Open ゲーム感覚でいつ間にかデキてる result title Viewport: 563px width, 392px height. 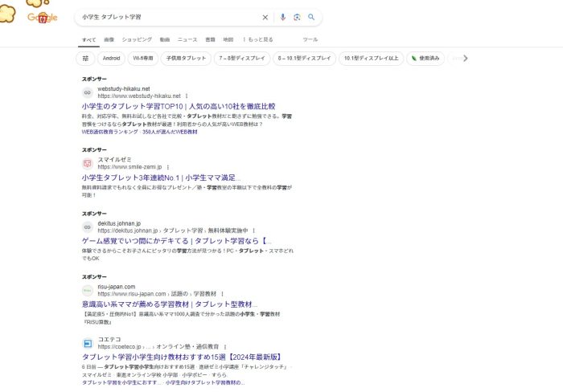pyautogui.click(x=176, y=241)
